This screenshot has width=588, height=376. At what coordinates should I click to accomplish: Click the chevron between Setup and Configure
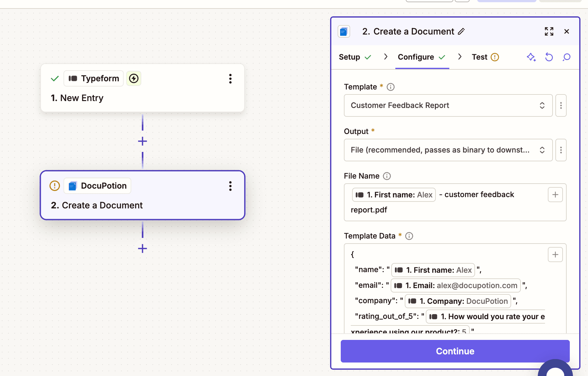click(x=386, y=57)
